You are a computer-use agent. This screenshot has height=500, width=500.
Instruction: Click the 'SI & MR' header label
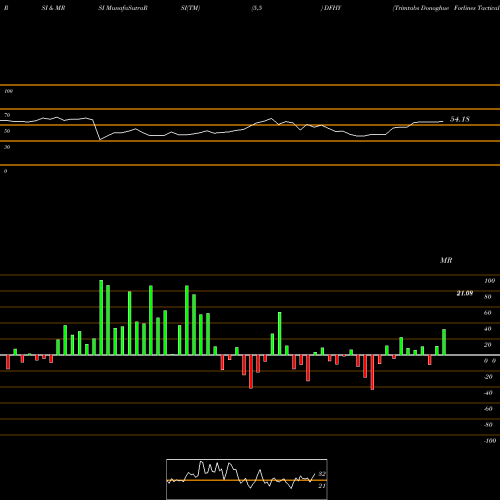(x=53, y=8)
